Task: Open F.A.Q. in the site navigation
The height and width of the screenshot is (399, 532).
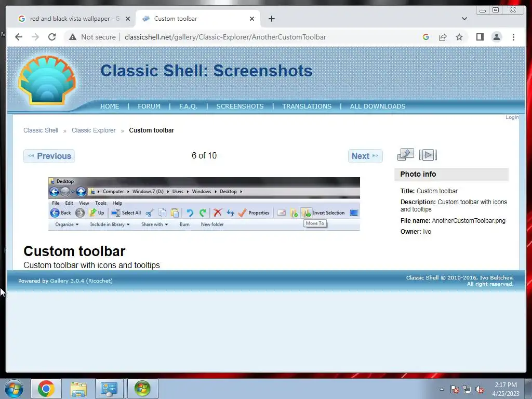Action: (x=188, y=106)
